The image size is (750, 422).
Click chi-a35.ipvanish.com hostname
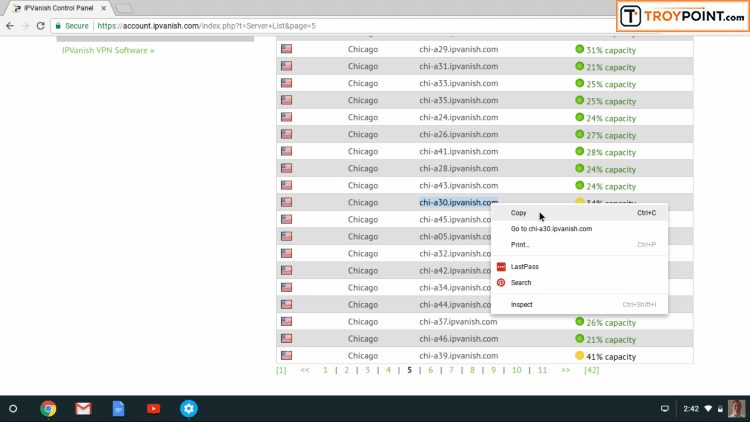(459, 100)
